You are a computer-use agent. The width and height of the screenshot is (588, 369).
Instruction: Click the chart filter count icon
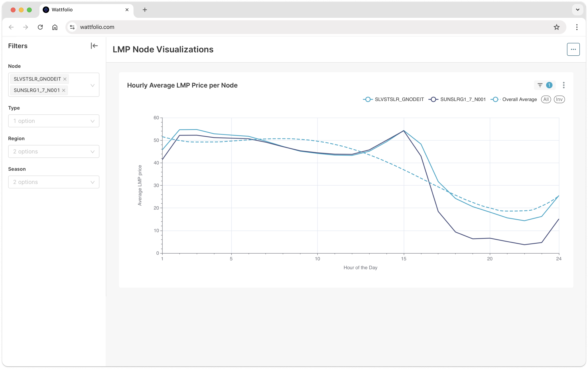click(544, 85)
